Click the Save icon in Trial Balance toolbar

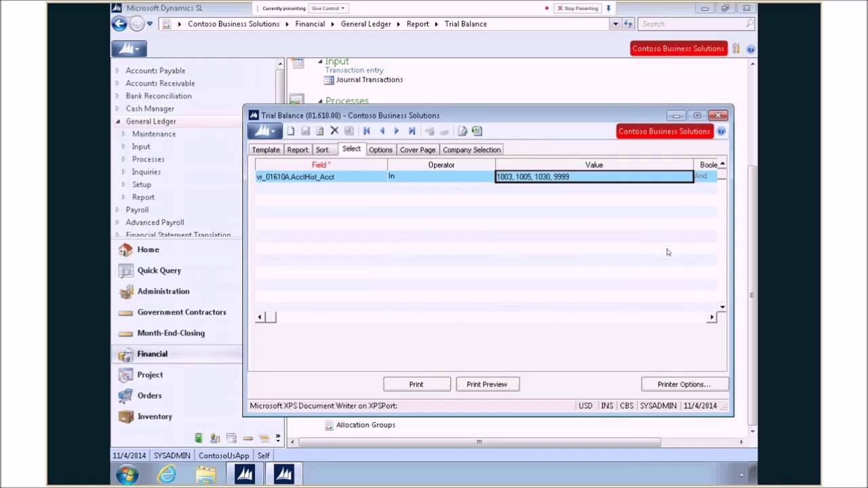pyautogui.click(x=305, y=131)
